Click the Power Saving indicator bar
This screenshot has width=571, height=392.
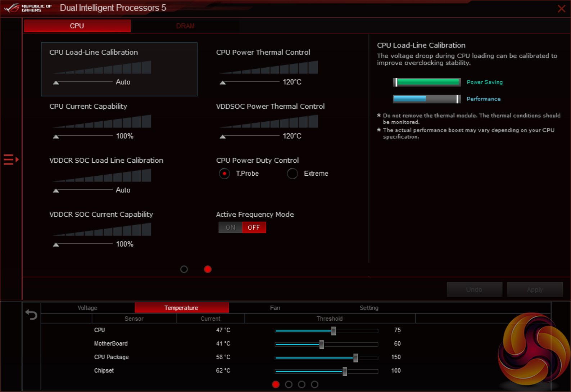coord(427,82)
